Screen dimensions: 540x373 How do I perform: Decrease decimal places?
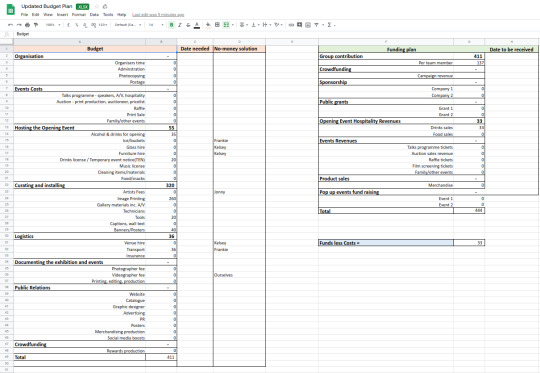(85, 25)
